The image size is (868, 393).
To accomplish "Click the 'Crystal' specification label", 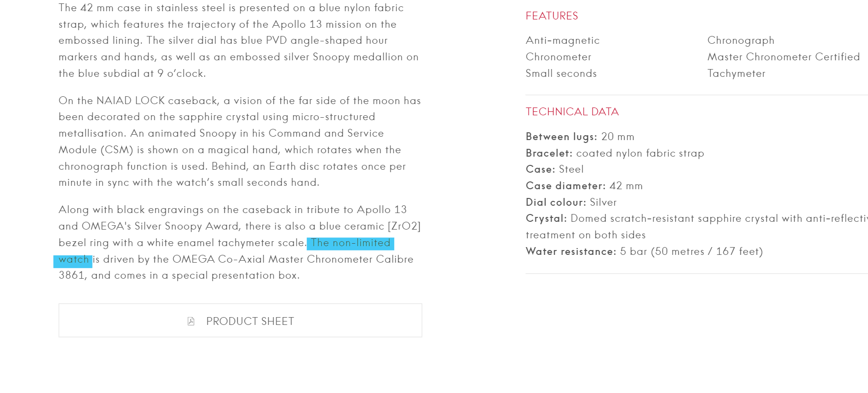I will tap(546, 218).
